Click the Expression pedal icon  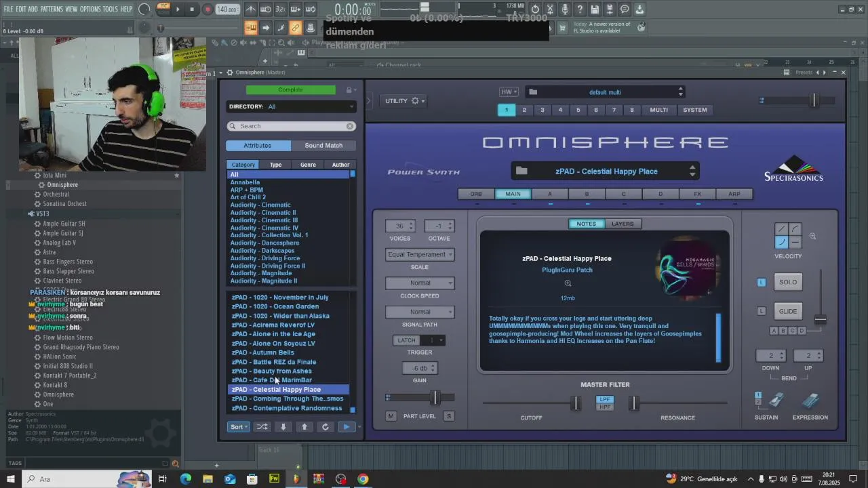click(810, 401)
